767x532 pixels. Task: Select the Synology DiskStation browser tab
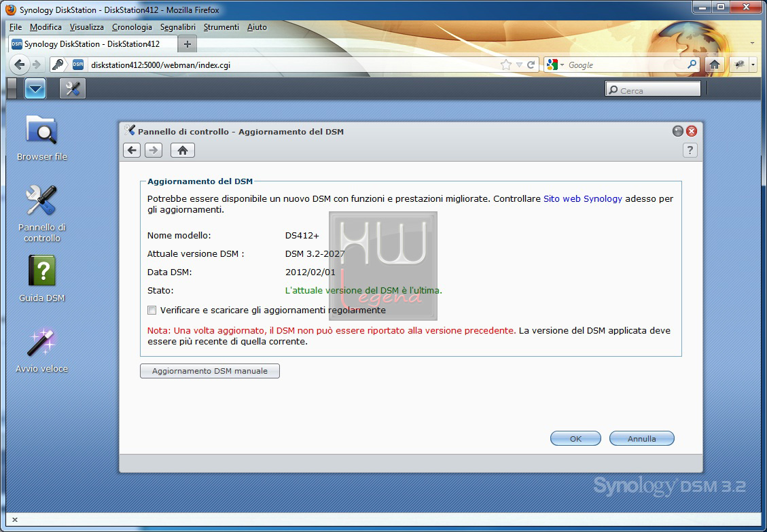coord(93,44)
